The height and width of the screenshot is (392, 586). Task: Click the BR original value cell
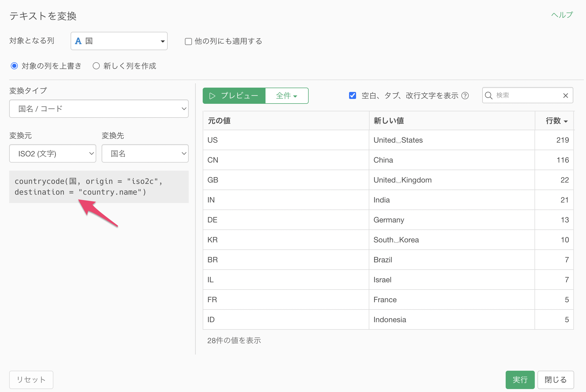(x=286, y=260)
